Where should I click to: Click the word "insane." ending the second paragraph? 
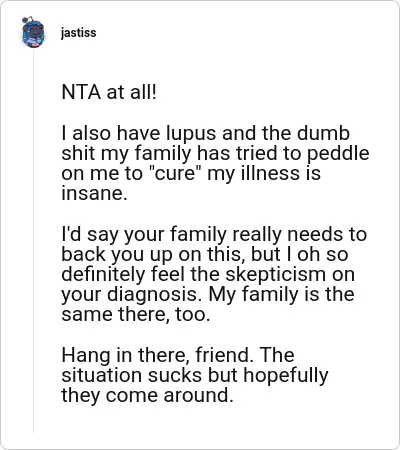pyautogui.click(x=94, y=193)
